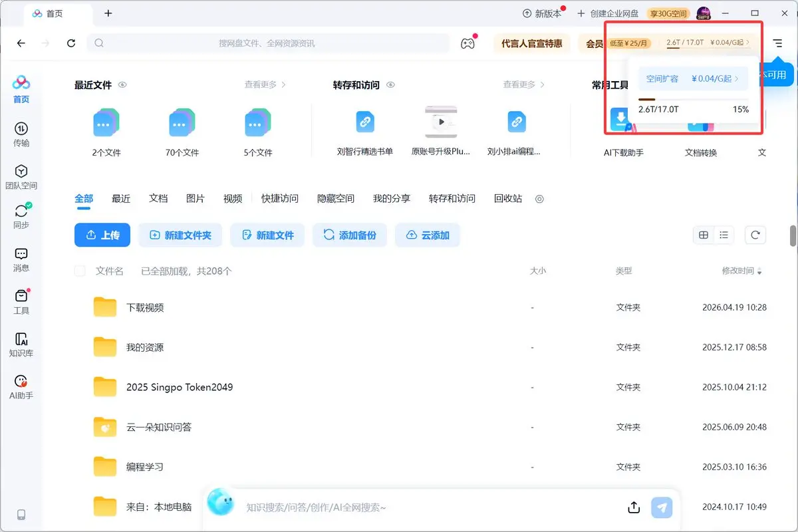Click the 上传 upload button

pyautogui.click(x=102, y=235)
